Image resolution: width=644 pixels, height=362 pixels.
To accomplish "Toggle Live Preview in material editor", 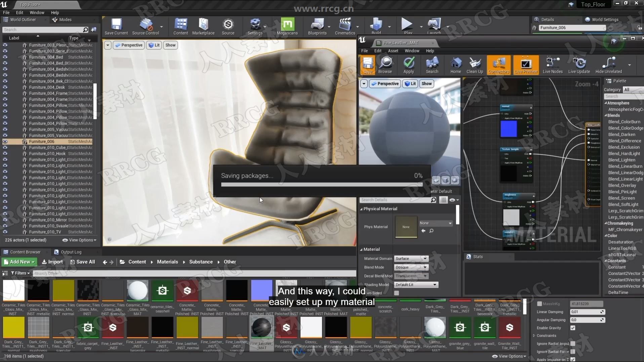I will (x=526, y=65).
